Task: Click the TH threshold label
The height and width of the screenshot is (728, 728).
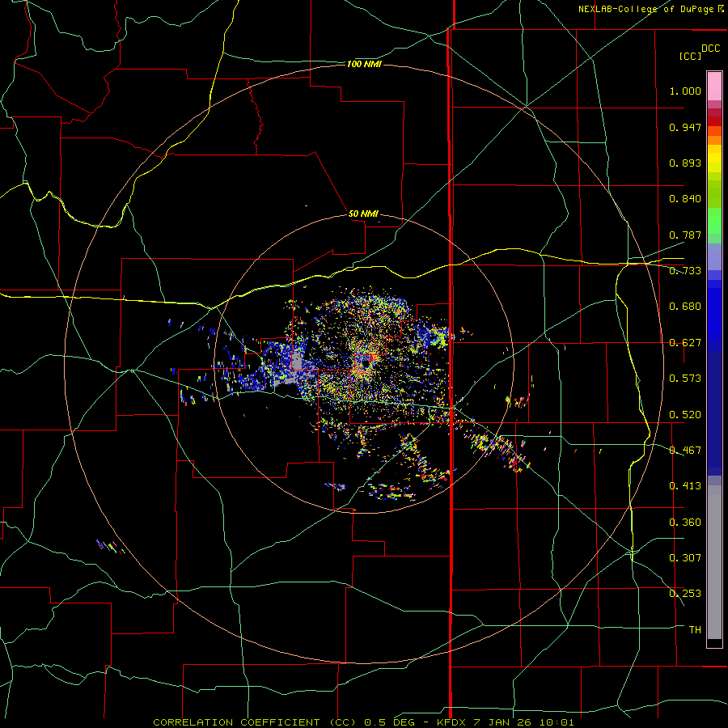Action: [695, 629]
